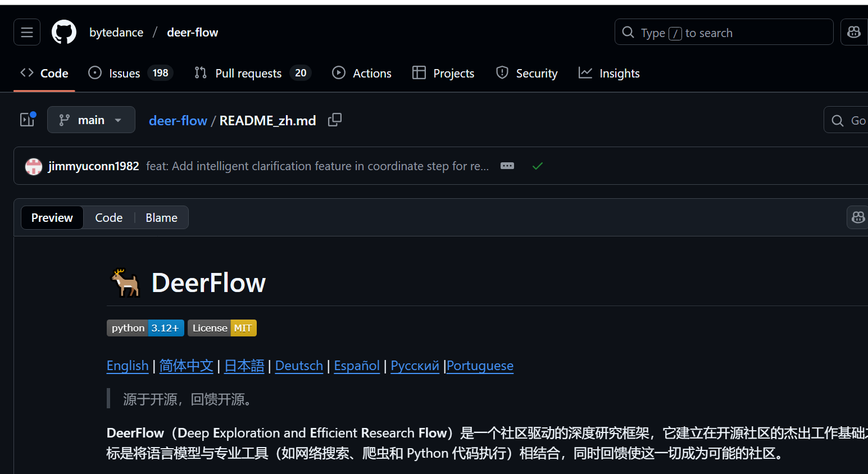The image size is (868, 474).
Task: Open the Español README link
Action: click(357, 366)
